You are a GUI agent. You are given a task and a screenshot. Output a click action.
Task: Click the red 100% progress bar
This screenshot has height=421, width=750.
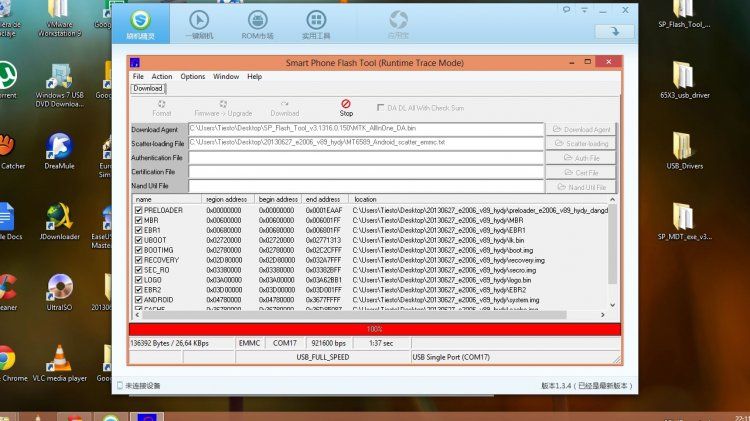[375, 329]
